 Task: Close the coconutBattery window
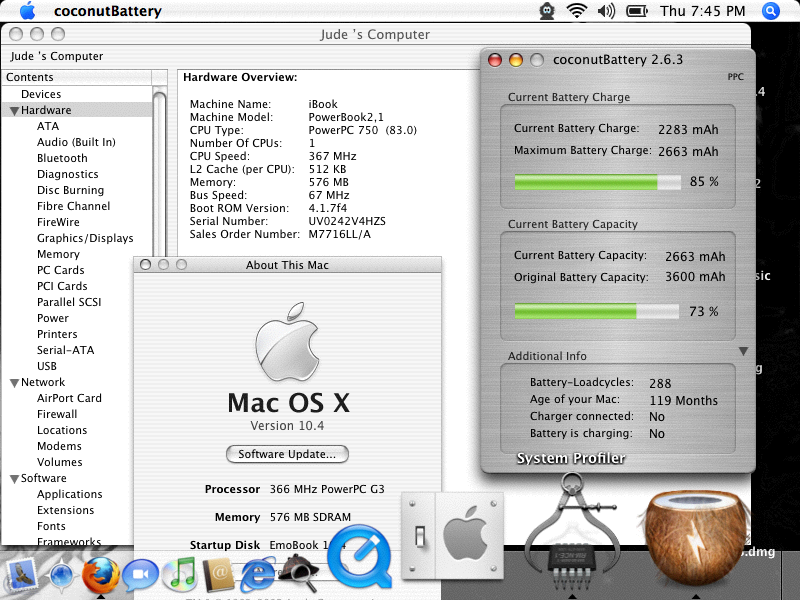click(x=494, y=60)
